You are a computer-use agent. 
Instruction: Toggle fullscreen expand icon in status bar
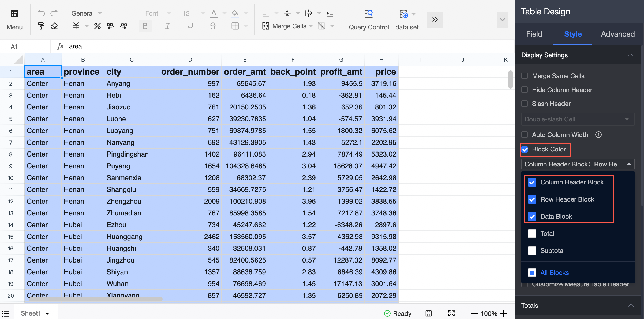tap(451, 313)
